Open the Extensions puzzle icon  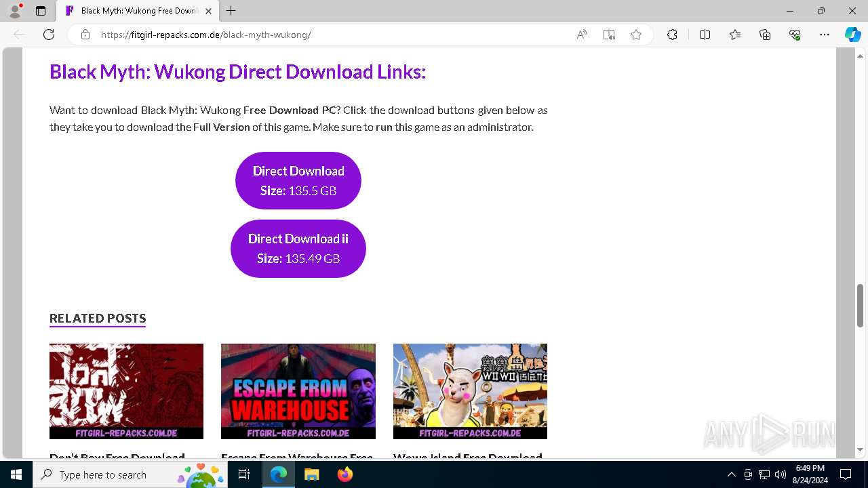[672, 35]
